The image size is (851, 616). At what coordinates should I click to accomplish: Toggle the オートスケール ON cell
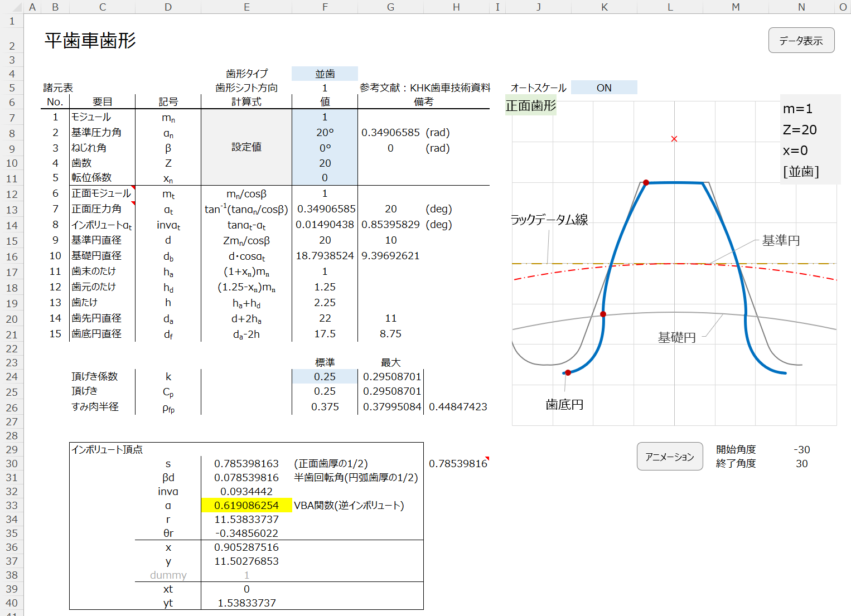(604, 88)
